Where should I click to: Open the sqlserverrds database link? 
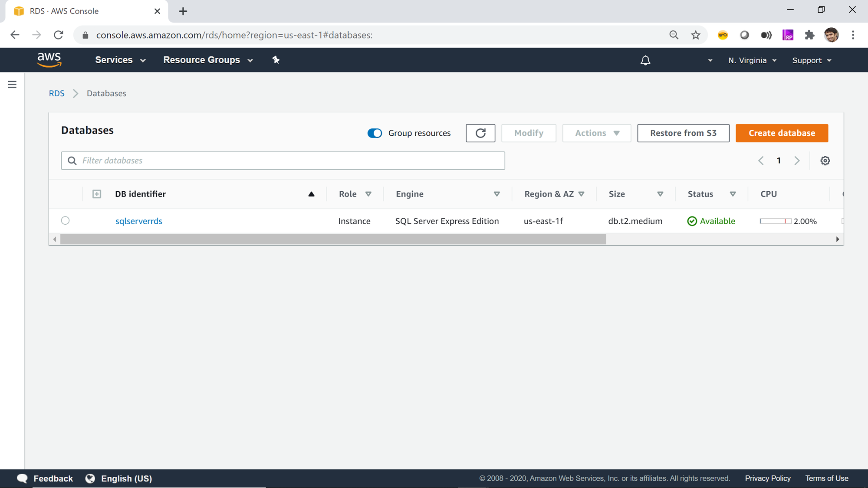(x=139, y=221)
